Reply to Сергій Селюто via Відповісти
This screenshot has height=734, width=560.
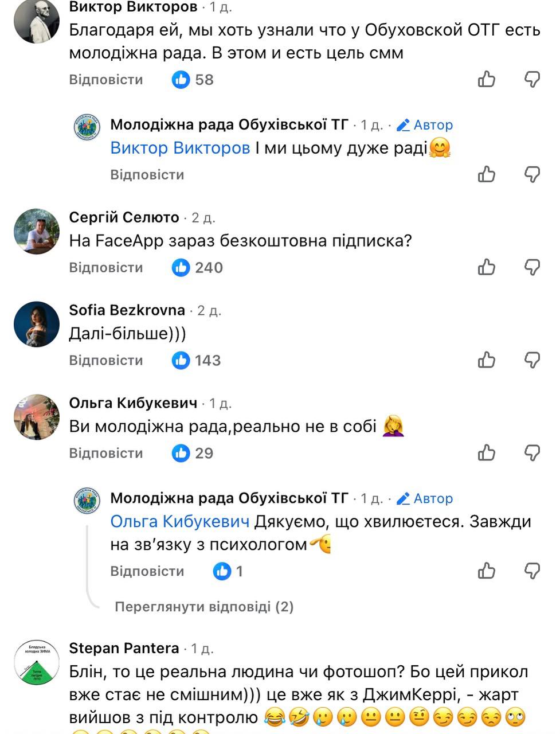(x=106, y=267)
